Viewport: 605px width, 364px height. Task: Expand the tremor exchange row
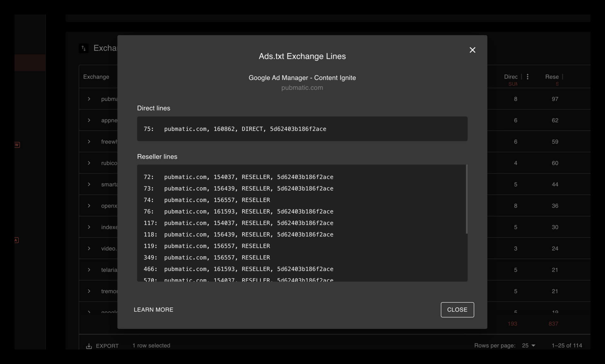(x=89, y=291)
